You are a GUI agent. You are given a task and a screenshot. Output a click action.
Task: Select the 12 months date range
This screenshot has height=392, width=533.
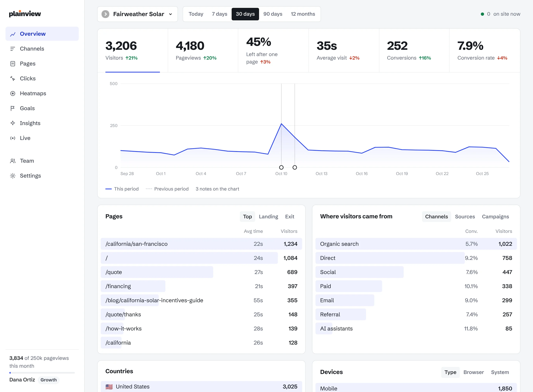tap(303, 14)
